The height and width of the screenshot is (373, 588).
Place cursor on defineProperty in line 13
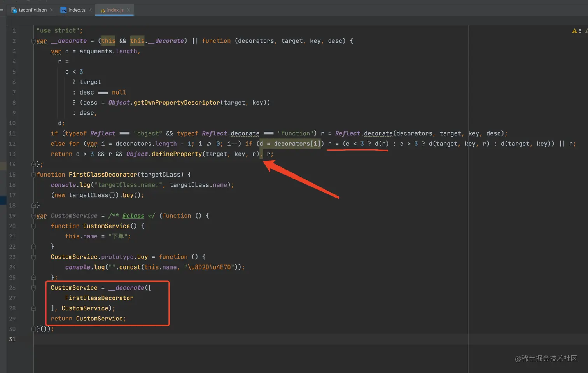click(x=177, y=154)
